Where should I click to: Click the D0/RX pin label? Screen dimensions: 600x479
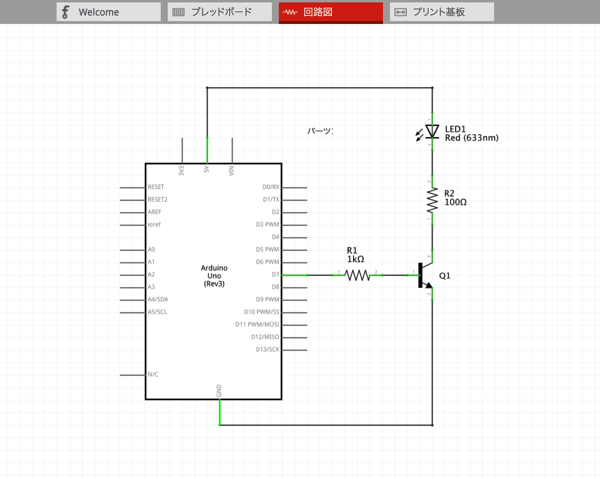[271, 187]
